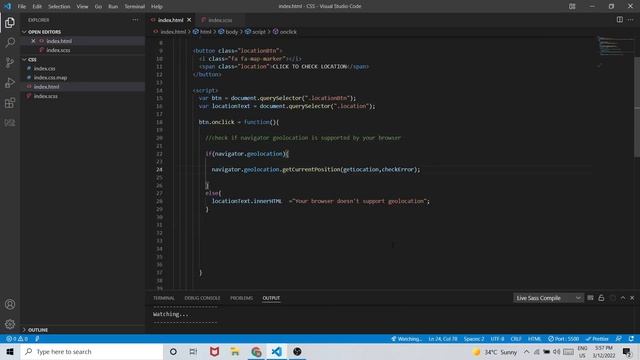Click the errors and warnings status indicator
Viewport: 640px width, 360px height.
[17, 339]
